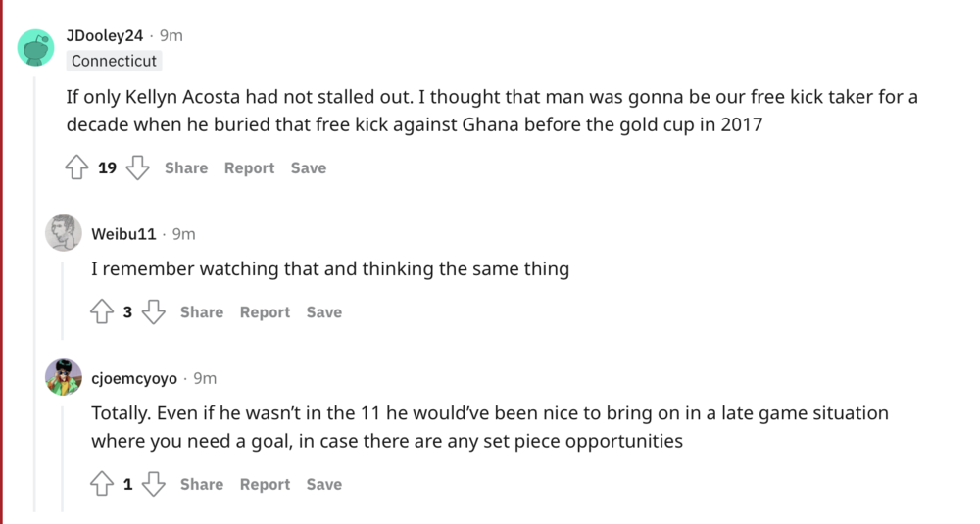Report JDooley24's comment

click(x=249, y=168)
